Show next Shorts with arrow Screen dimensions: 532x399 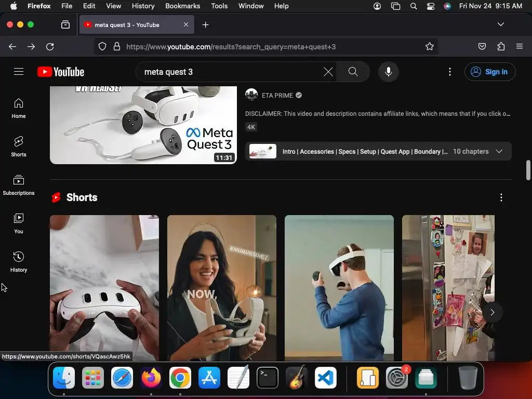coord(493,312)
